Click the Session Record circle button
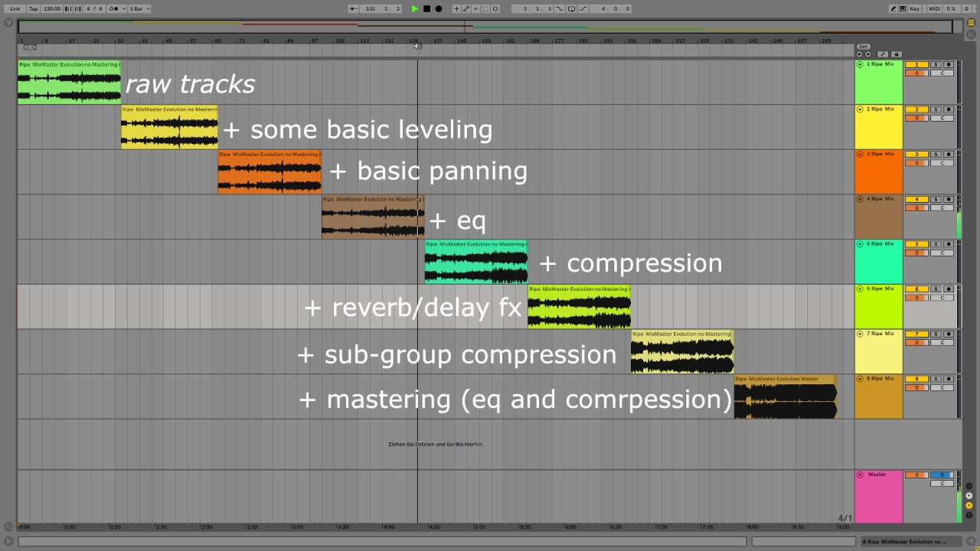The width and height of the screenshot is (980, 551). 495,9
